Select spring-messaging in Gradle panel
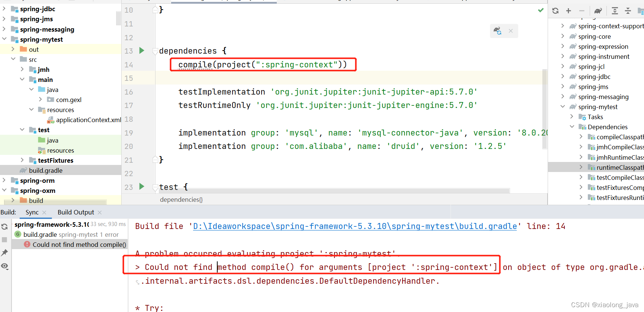 point(603,97)
